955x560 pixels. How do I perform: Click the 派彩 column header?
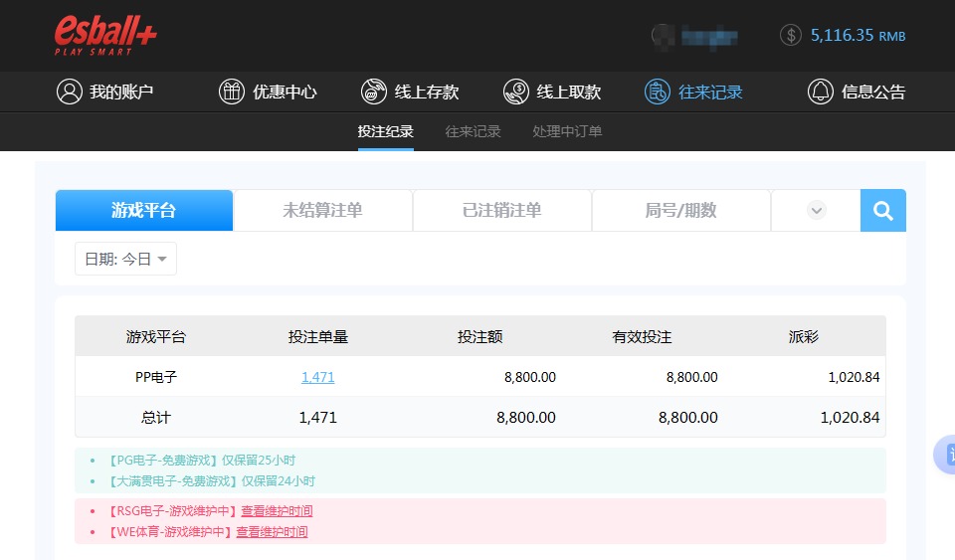click(x=804, y=336)
